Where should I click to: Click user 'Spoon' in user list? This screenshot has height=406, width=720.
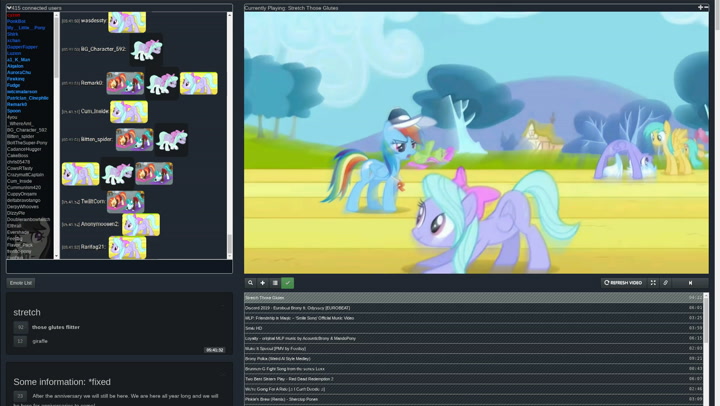(14, 111)
